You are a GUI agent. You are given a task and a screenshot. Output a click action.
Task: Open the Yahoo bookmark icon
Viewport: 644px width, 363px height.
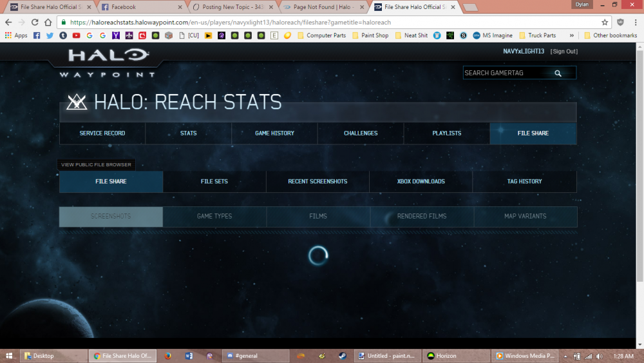tap(116, 35)
